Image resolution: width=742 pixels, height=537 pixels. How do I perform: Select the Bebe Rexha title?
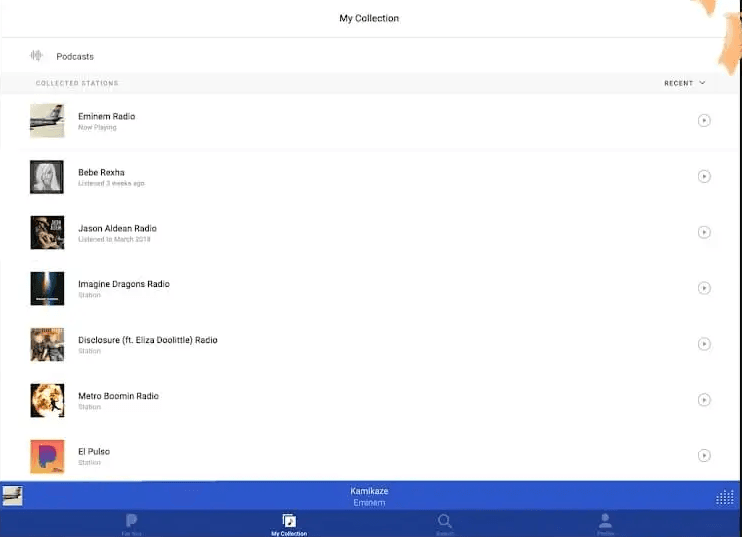pyautogui.click(x=101, y=172)
